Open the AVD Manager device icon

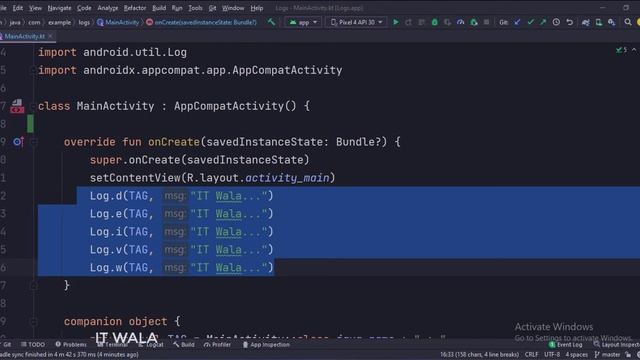599,22
